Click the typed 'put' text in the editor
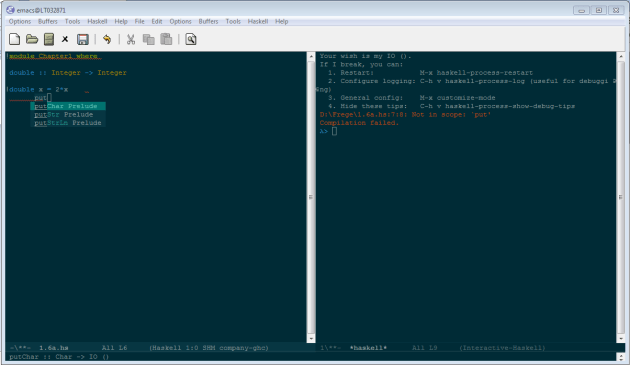 point(41,98)
